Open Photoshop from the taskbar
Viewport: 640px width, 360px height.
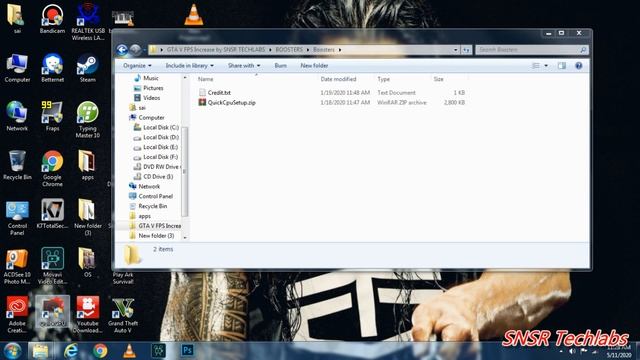click(x=187, y=350)
